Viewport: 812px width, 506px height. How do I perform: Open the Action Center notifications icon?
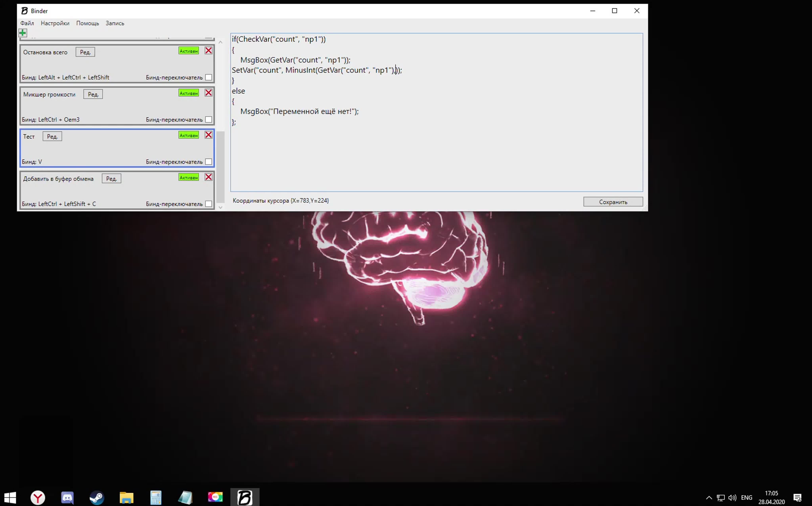(x=798, y=498)
